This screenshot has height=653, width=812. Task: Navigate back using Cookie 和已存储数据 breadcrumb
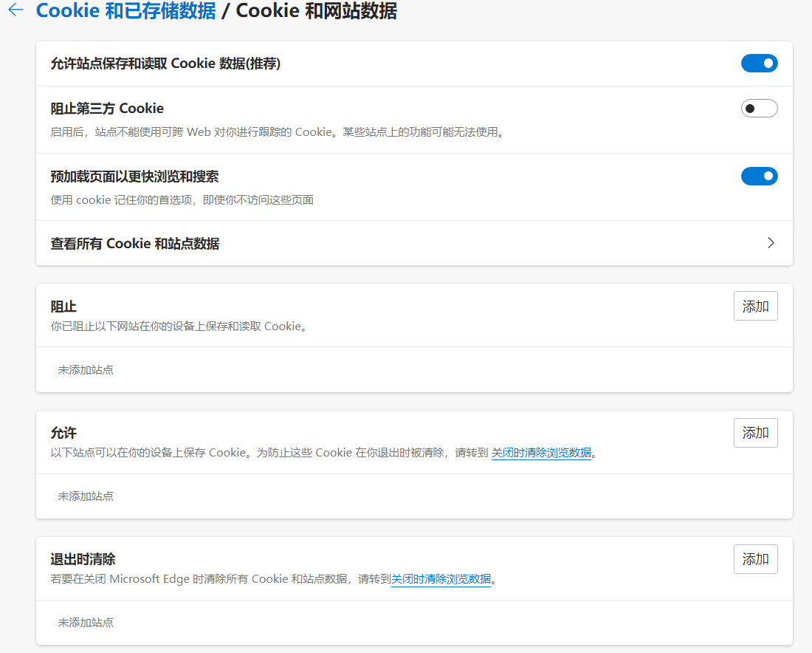[123, 11]
